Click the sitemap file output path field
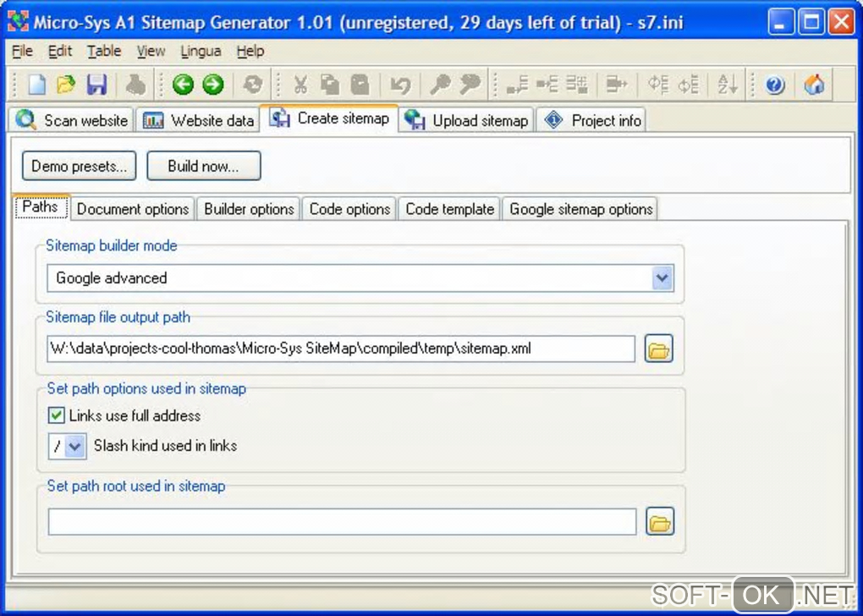 pyautogui.click(x=341, y=349)
